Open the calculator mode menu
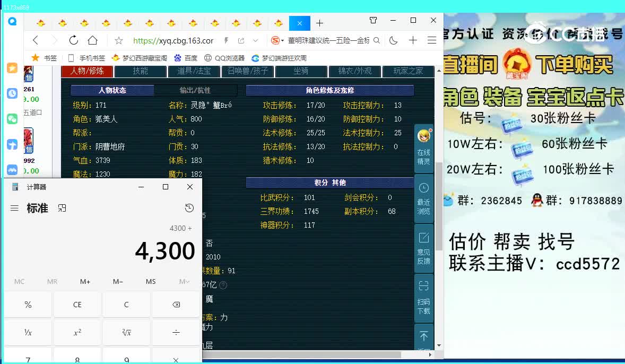Viewport: 625px width, 364px height. pyautogui.click(x=14, y=208)
